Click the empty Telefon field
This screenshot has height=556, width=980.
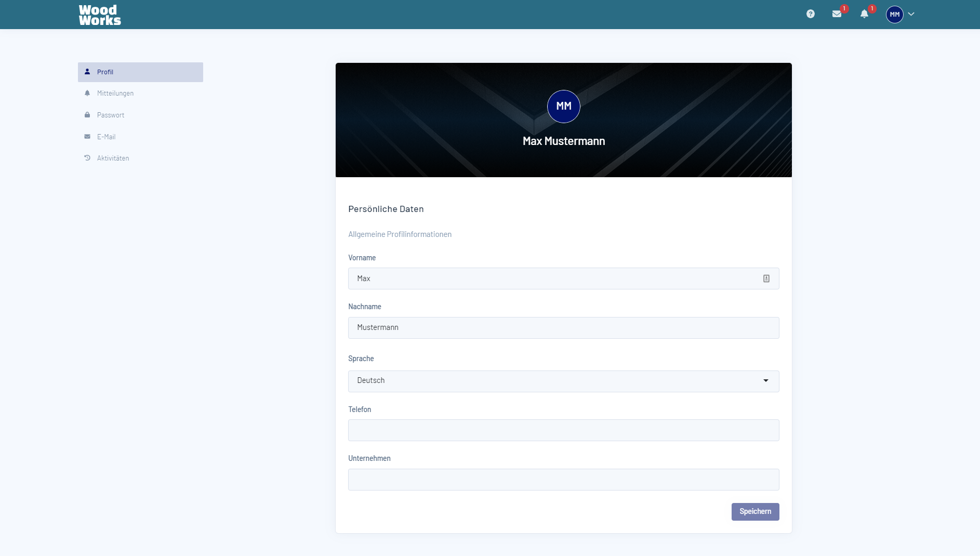click(x=563, y=430)
